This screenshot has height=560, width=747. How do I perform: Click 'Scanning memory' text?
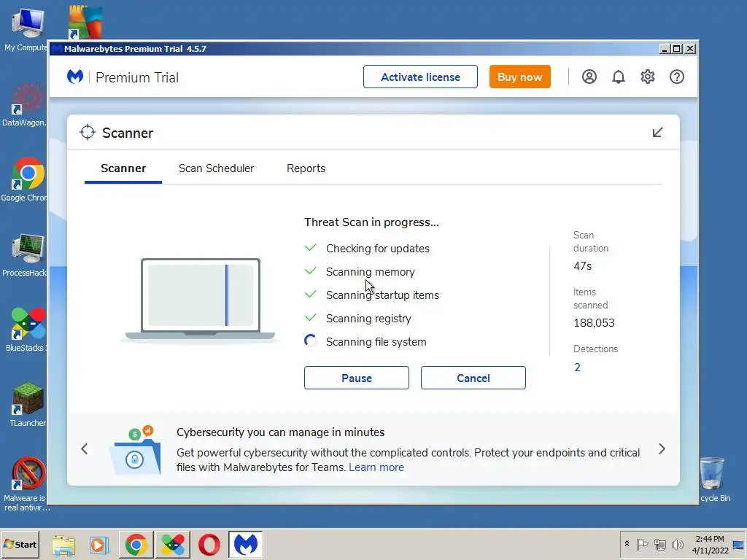370,272
